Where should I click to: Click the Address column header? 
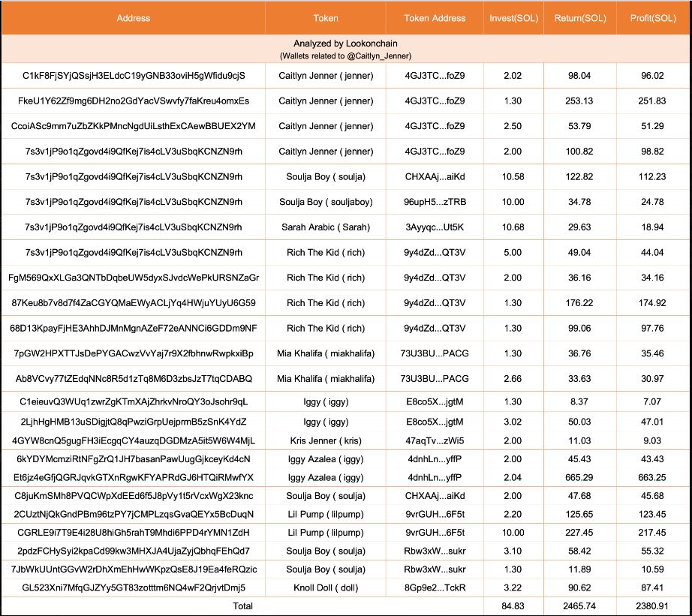click(x=134, y=18)
